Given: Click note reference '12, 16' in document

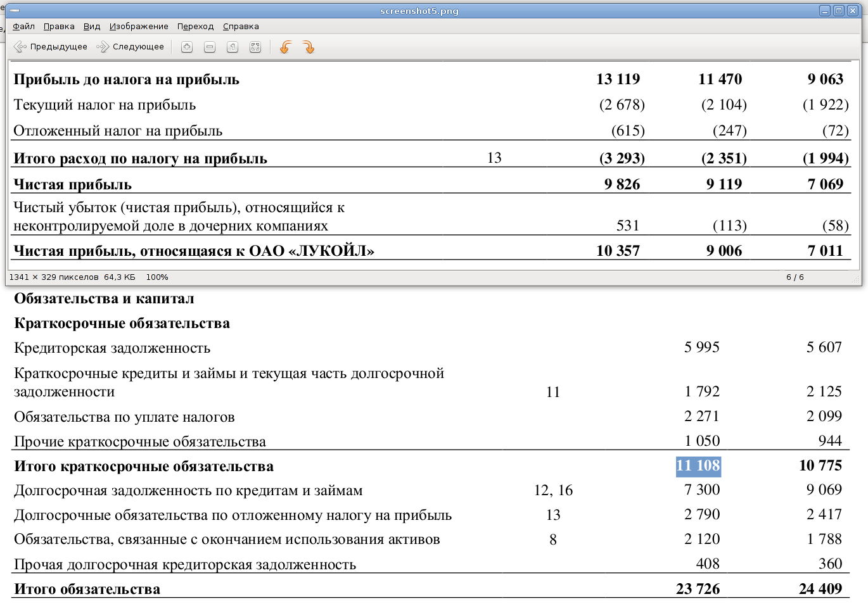Looking at the screenshot, I should [553, 490].
